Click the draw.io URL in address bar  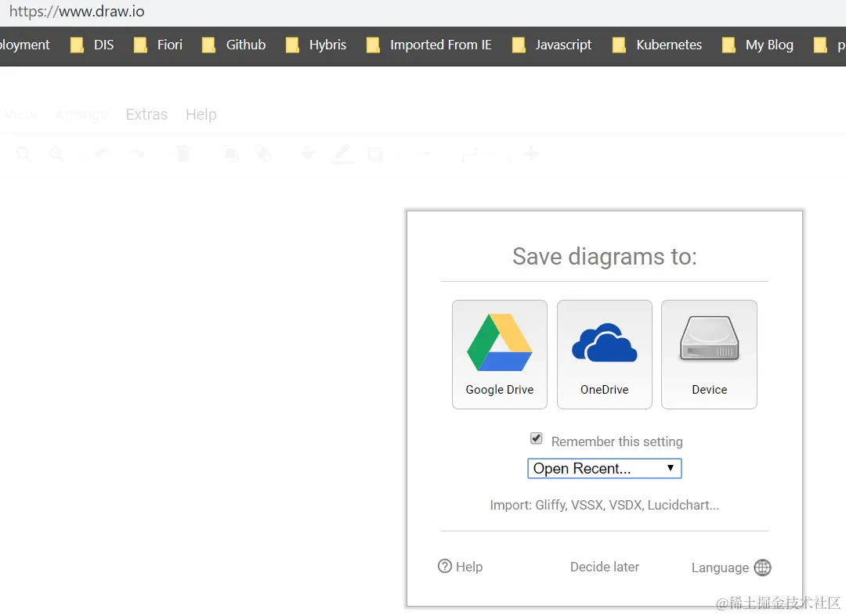pyautogui.click(x=77, y=11)
